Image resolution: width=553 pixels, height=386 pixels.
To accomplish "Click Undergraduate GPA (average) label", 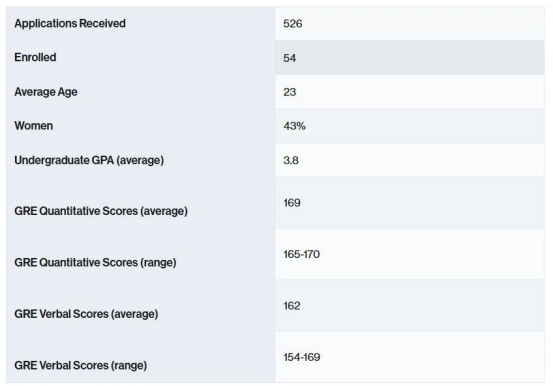I will pos(89,160).
